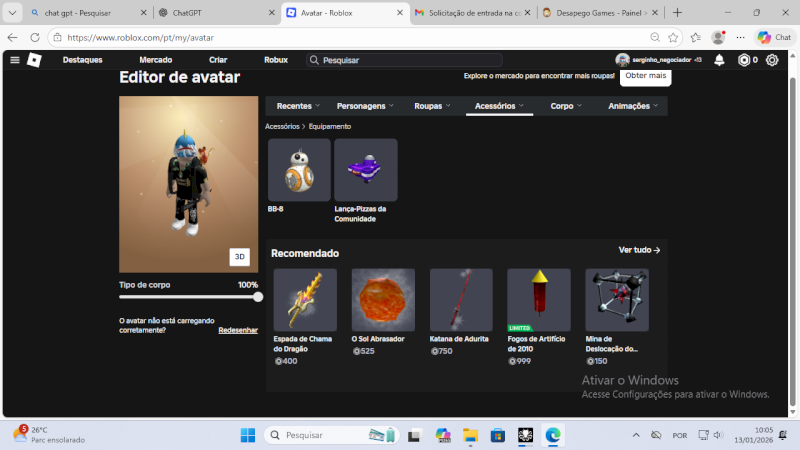The width and height of the screenshot is (800, 450).
Task: Expand the Corpo dropdown
Action: point(566,106)
